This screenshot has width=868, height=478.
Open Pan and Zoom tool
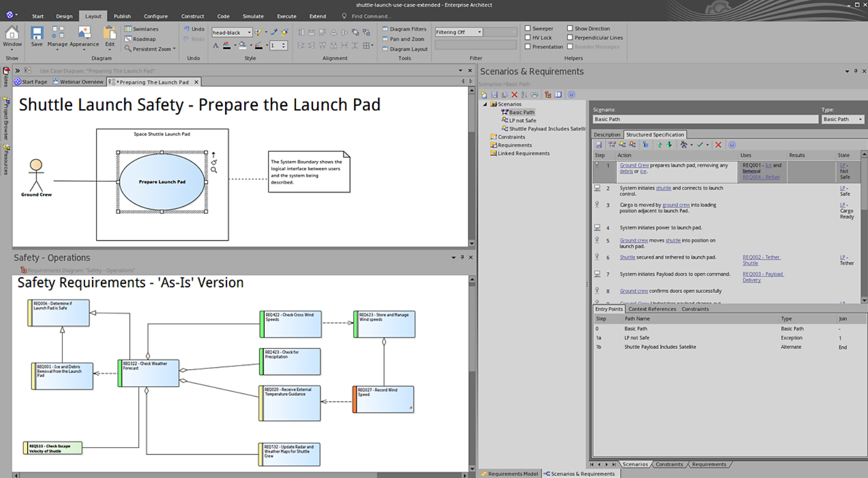click(x=403, y=39)
